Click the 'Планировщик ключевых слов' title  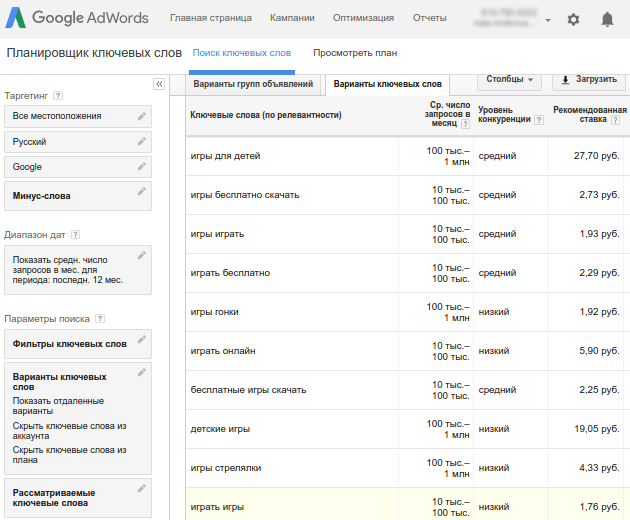(94, 53)
